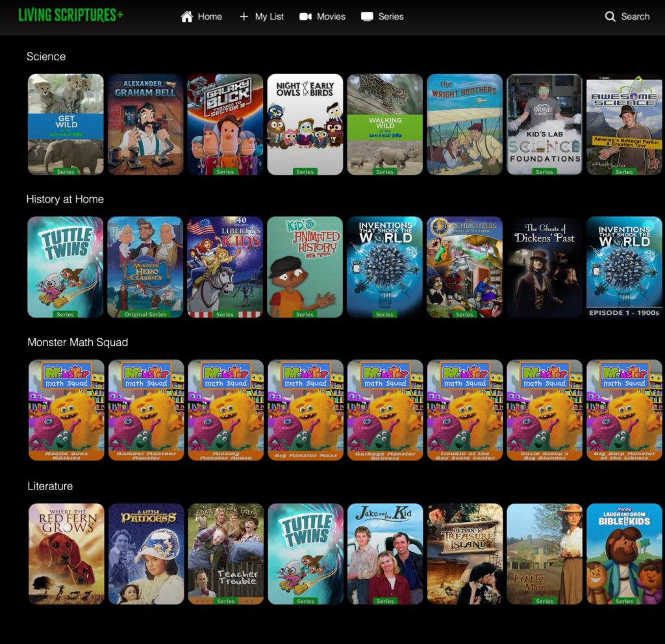Open the Alexander Graham Bell poster

point(145,124)
